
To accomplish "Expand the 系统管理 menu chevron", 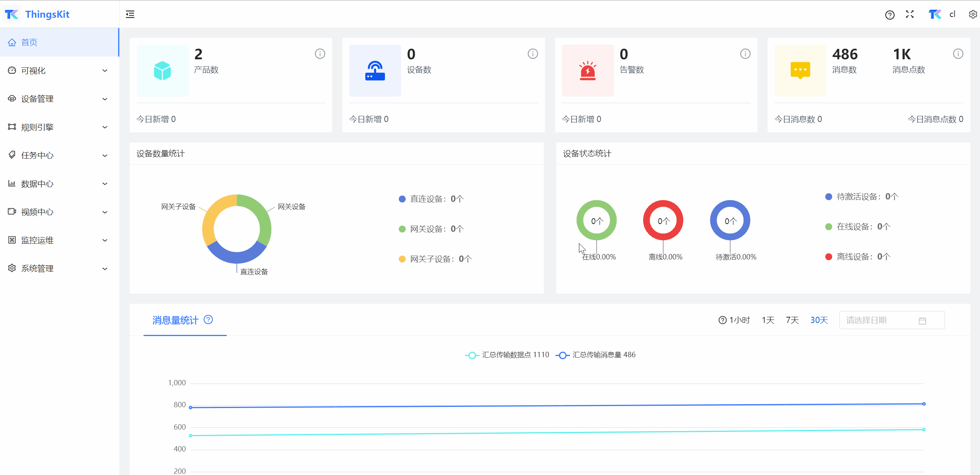I will (x=105, y=269).
